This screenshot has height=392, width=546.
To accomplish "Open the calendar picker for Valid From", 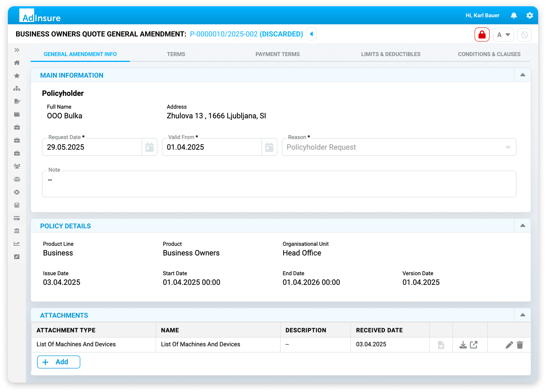I will click(x=269, y=147).
